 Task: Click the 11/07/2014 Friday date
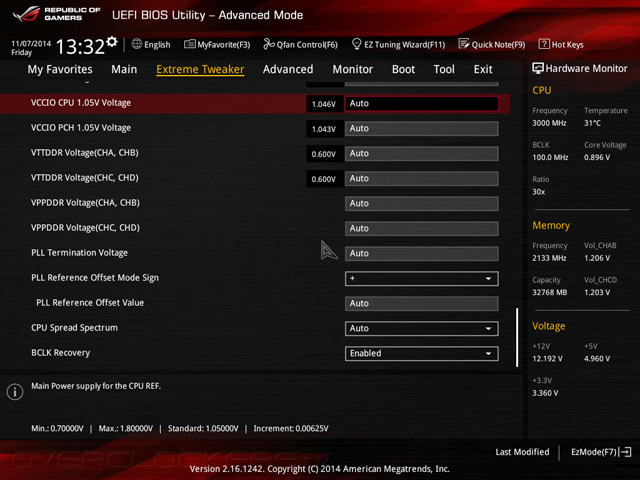[x=31, y=48]
